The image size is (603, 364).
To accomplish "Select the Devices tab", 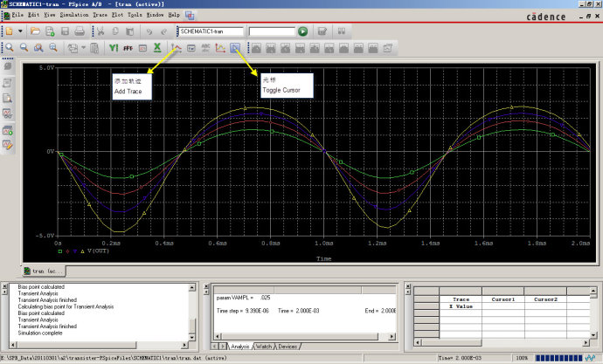I will coord(288,347).
